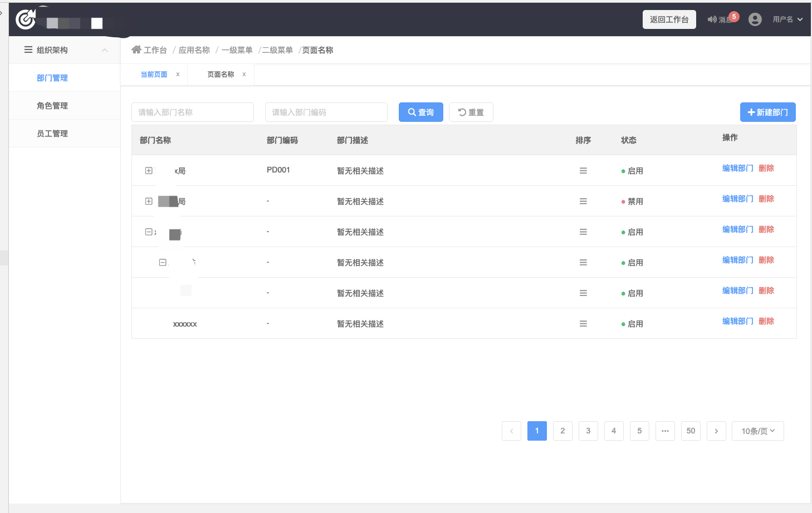
Task: Close the 当前页面 tab
Action: point(178,75)
